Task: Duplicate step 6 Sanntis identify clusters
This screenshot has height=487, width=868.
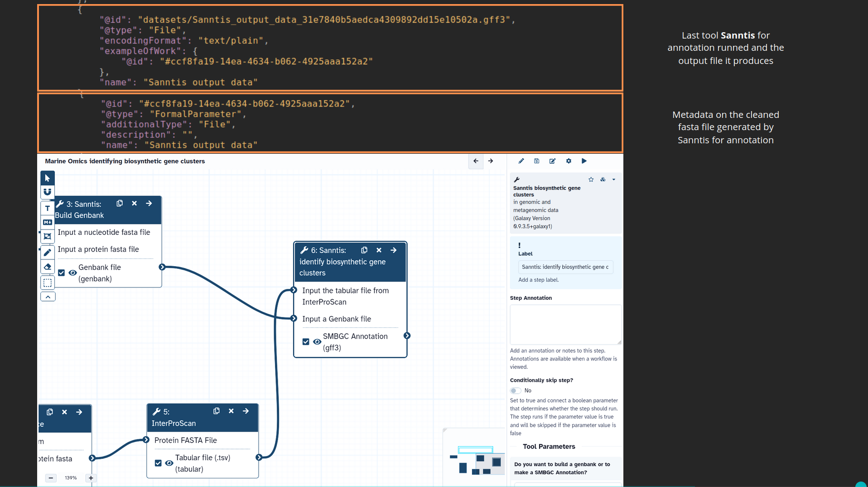Action: point(364,250)
